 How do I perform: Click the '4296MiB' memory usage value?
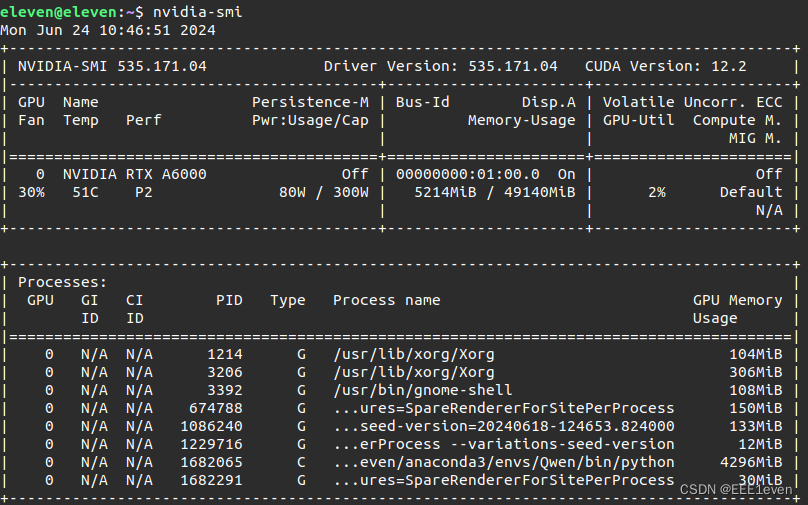tap(751, 462)
